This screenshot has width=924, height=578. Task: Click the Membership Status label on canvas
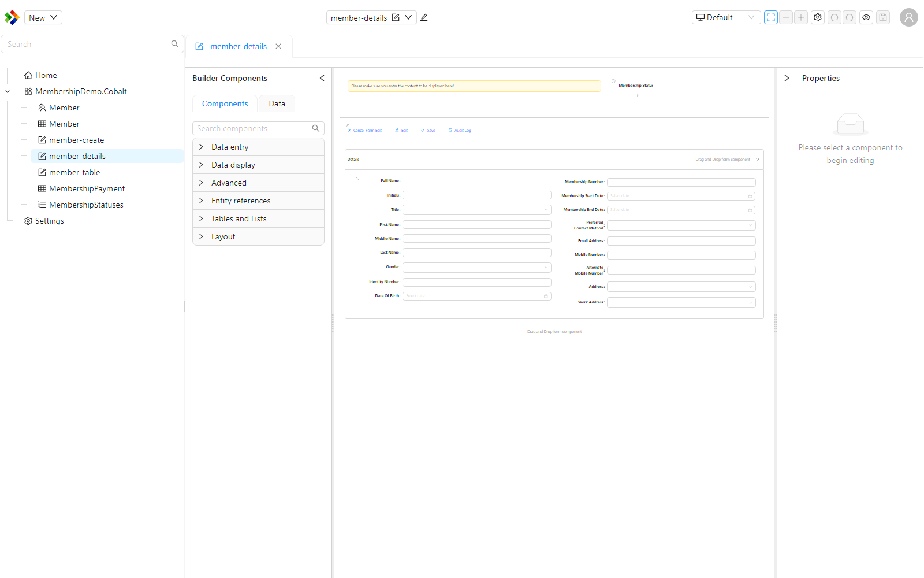[x=636, y=86]
